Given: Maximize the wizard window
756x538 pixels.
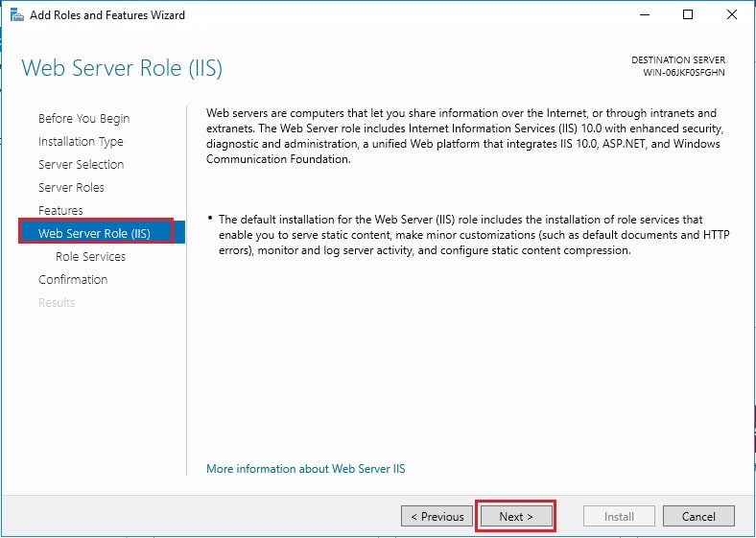Looking at the screenshot, I should click(x=688, y=15).
